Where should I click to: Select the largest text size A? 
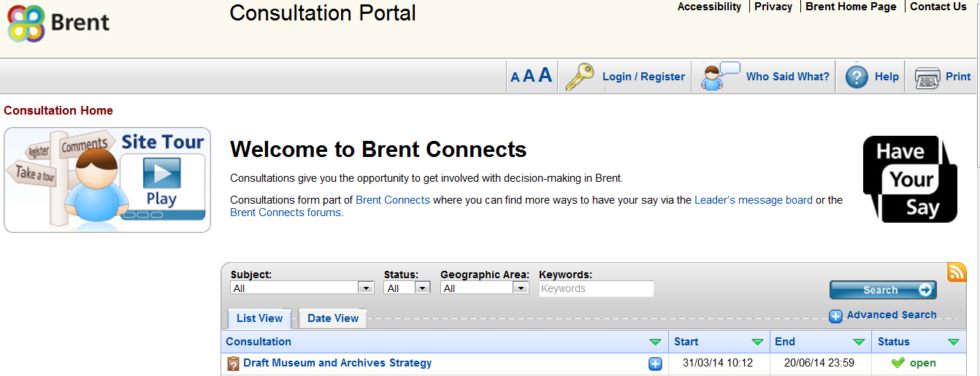[545, 75]
